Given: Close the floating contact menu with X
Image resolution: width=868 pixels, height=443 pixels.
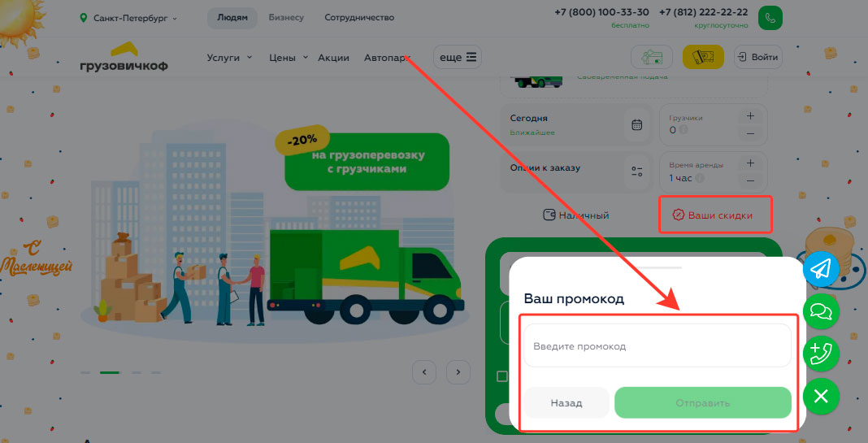Looking at the screenshot, I should click(x=821, y=396).
